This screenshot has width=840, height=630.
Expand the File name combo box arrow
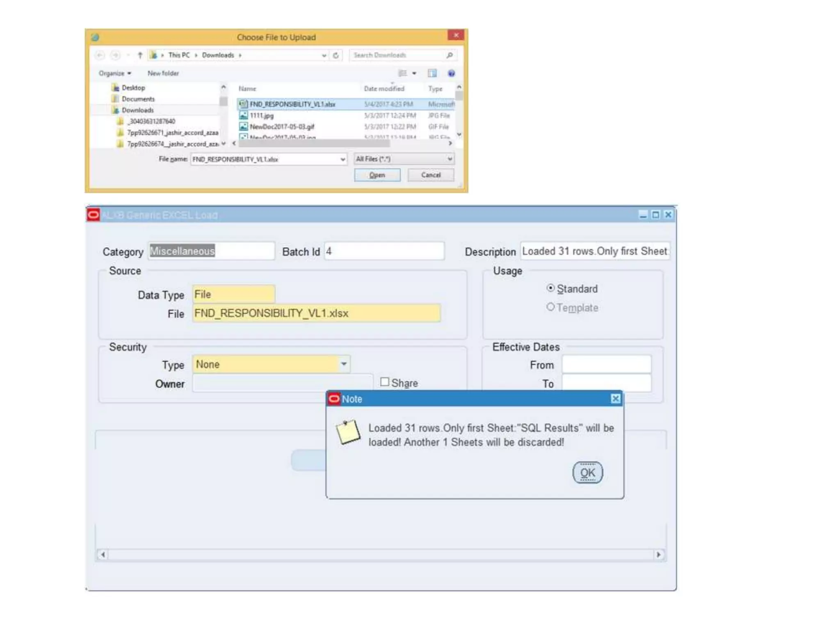coord(342,159)
